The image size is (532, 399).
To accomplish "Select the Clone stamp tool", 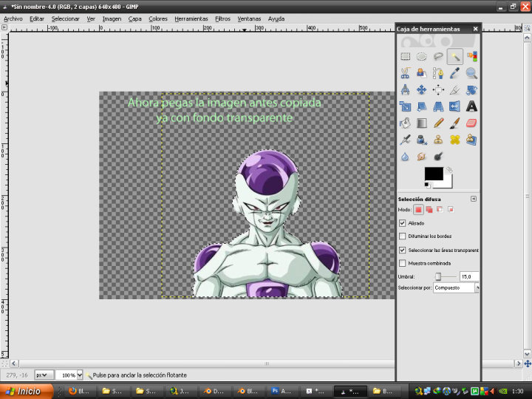I will point(438,140).
